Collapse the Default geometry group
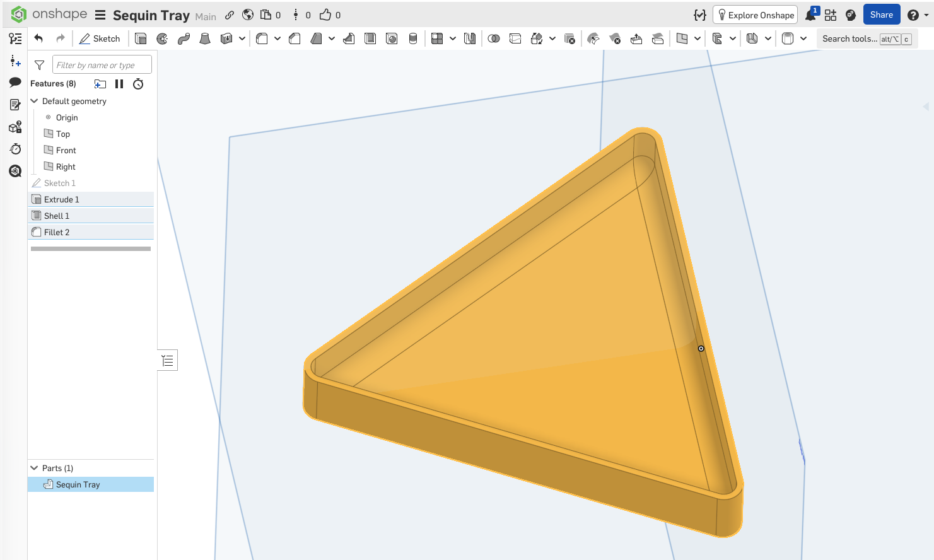Screen dimensions: 934x560 (x=34, y=101)
